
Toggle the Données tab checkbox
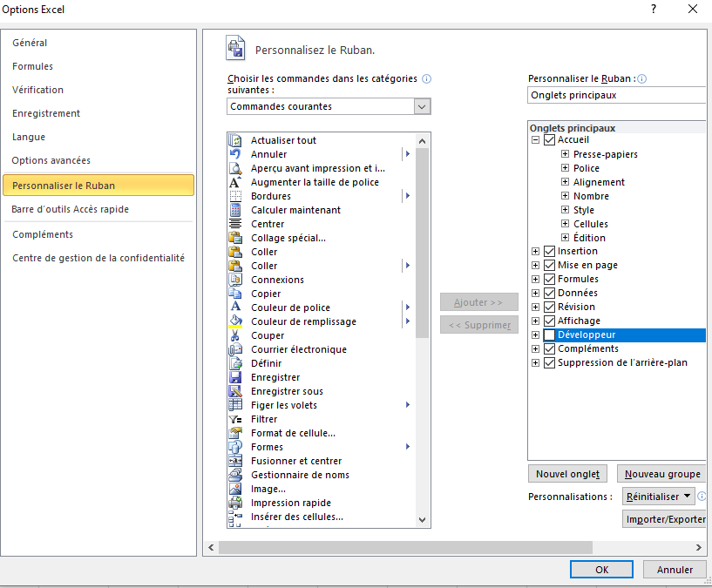pos(549,293)
